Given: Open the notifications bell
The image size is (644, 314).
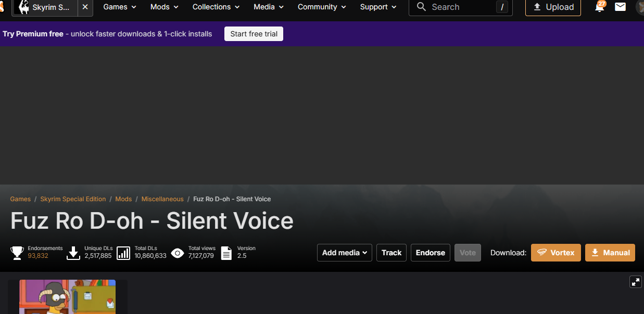Looking at the screenshot, I should coord(600,7).
